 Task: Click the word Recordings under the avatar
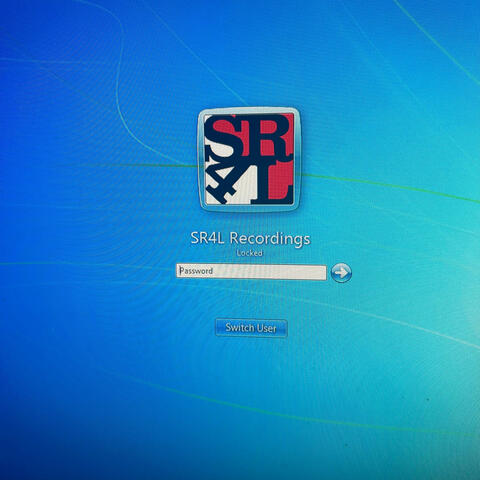pyautogui.click(x=270, y=239)
